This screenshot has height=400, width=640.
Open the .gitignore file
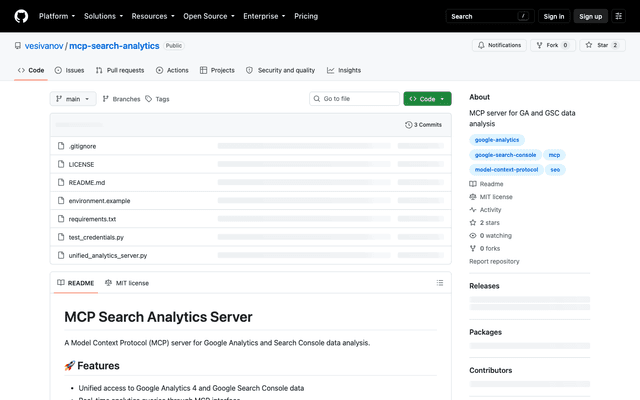pos(82,146)
